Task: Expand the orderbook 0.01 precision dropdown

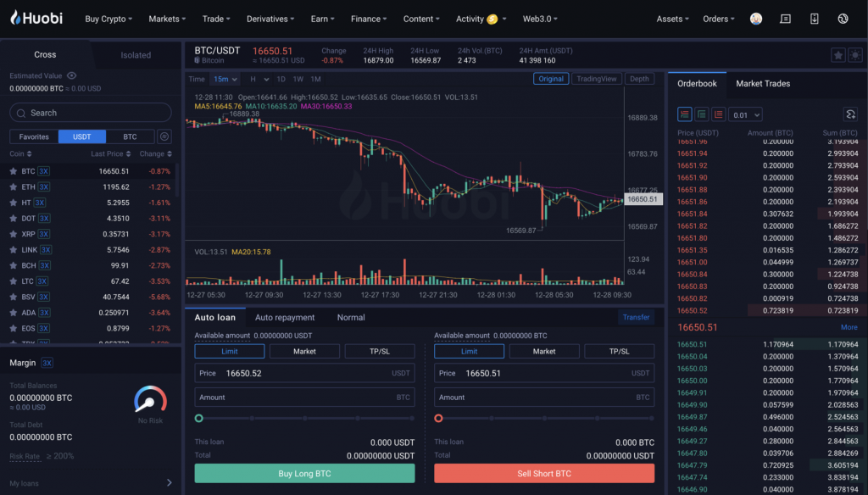Action: [746, 114]
